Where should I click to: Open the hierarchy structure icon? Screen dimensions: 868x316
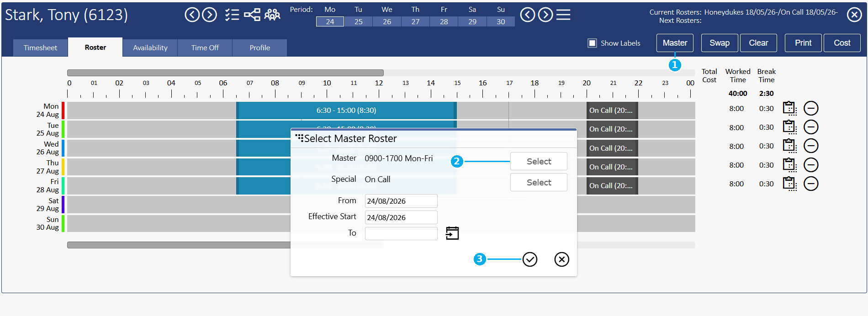click(x=252, y=15)
